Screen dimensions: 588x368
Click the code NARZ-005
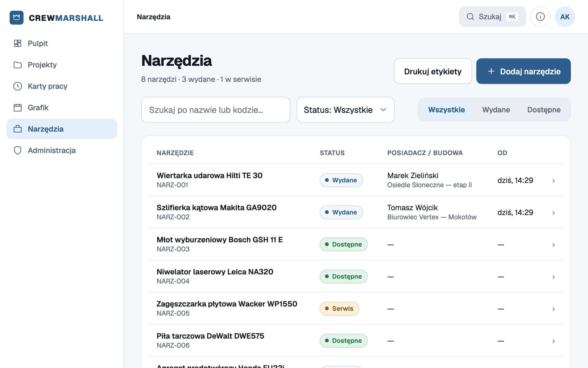(173, 313)
